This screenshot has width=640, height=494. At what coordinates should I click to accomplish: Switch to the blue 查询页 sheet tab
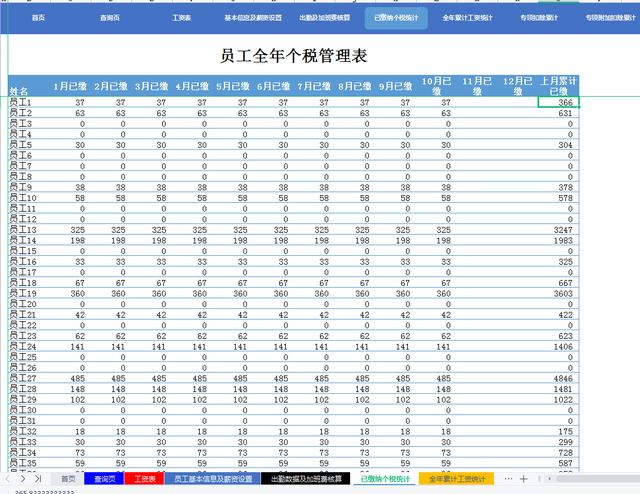coord(105,479)
